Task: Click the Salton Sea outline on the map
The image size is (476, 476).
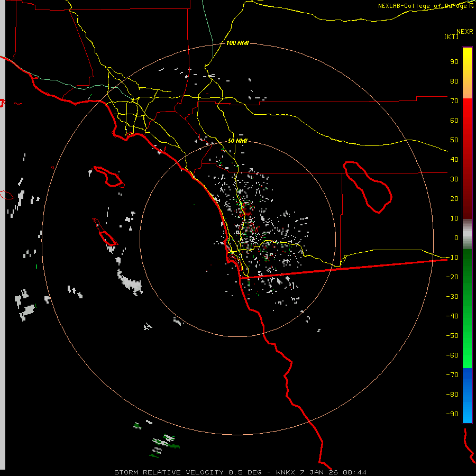Action: pyautogui.click(x=368, y=187)
